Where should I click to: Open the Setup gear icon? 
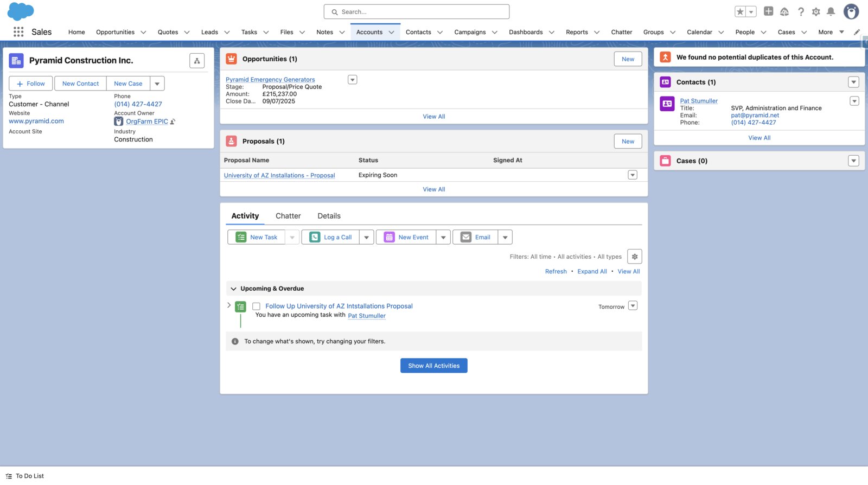pos(816,11)
